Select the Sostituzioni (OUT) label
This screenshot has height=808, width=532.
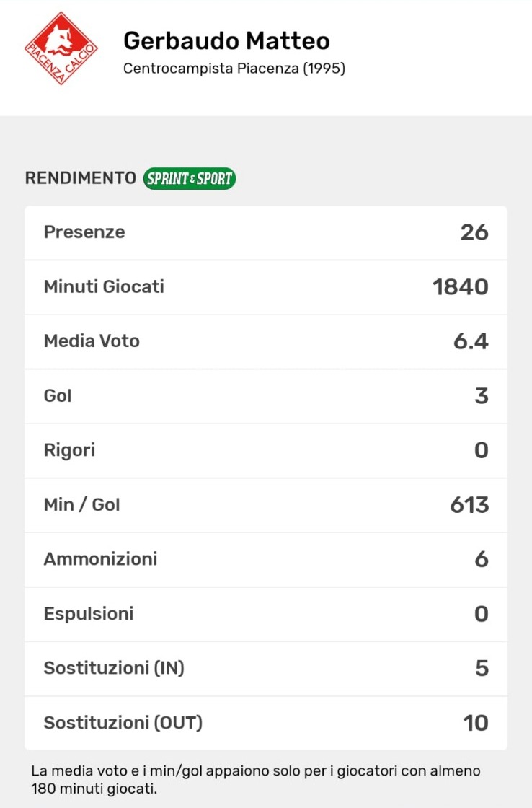(x=123, y=723)
